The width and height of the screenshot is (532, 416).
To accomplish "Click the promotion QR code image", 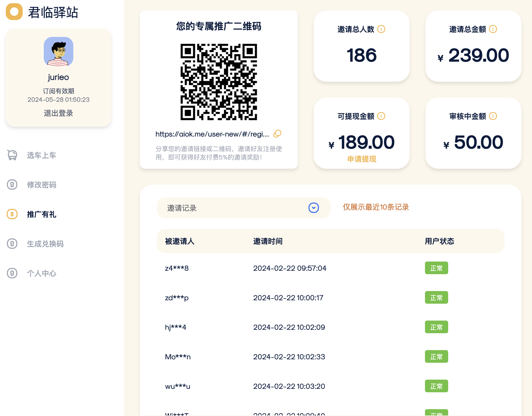I will coord(219,82).
